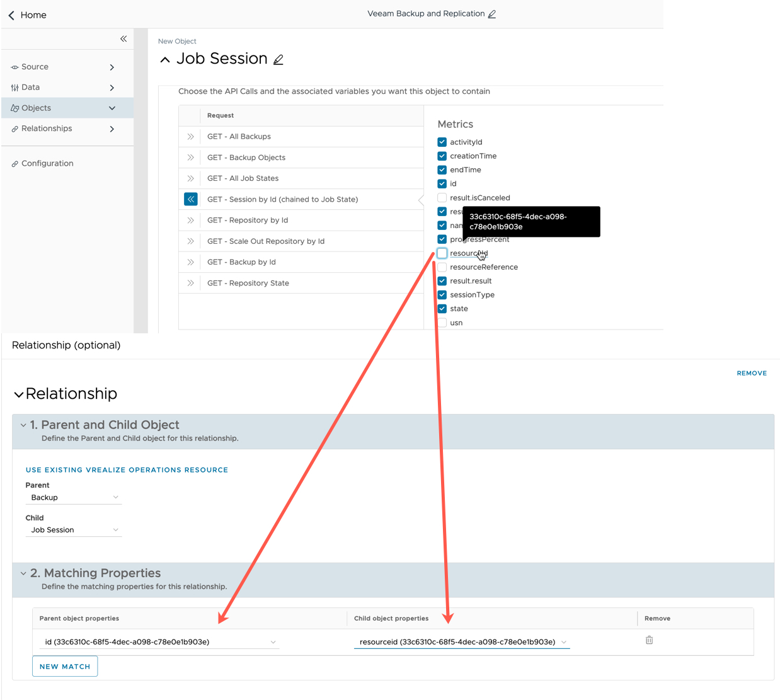The width and height of the screenshot is (780, 700).
Task: Expand the GET - Backup by Id row
Action: tap(190, 262)
